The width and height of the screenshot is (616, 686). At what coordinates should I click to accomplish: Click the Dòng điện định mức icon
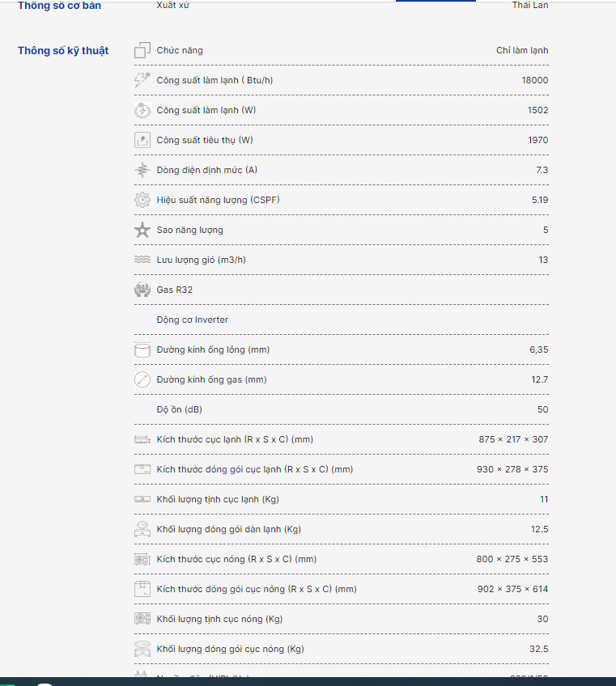tap(142, 170)
